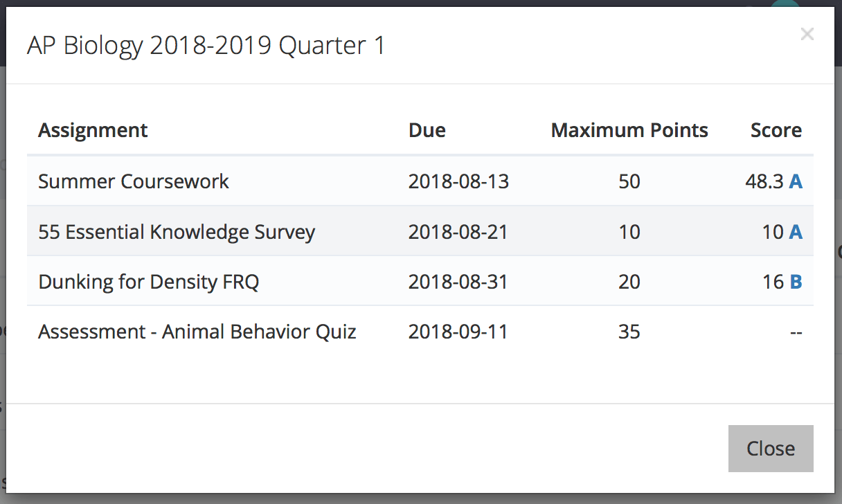
Task: Sort the table by the Assignment column
Action: point(93,129)
